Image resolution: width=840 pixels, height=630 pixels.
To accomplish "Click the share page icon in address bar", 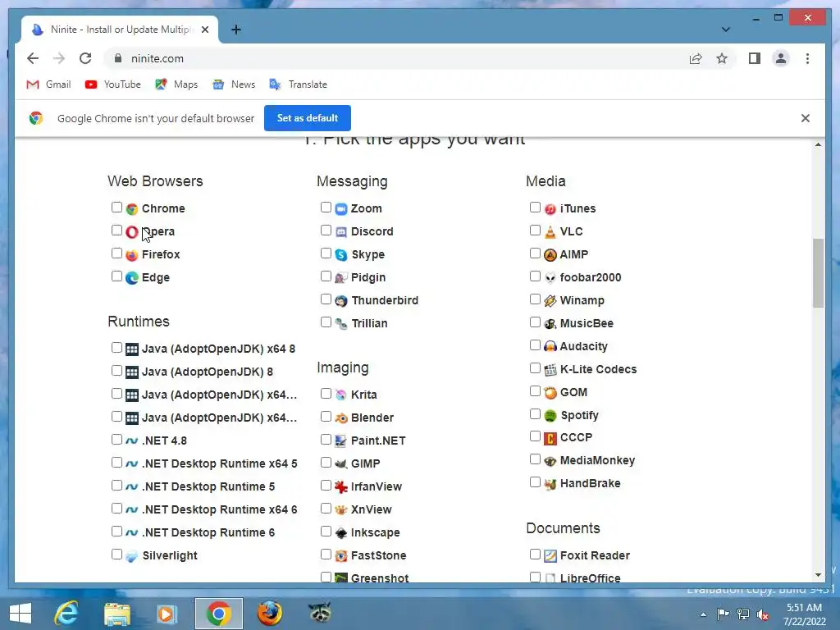I will (x=696, y=58).
